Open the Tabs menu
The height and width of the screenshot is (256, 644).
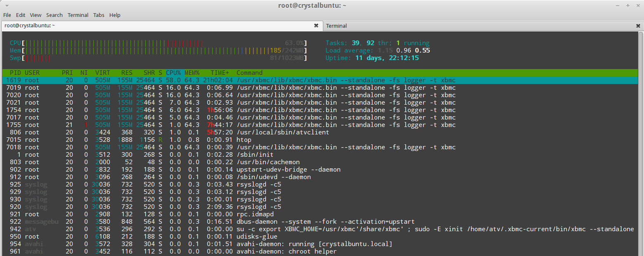click(99, 15)
